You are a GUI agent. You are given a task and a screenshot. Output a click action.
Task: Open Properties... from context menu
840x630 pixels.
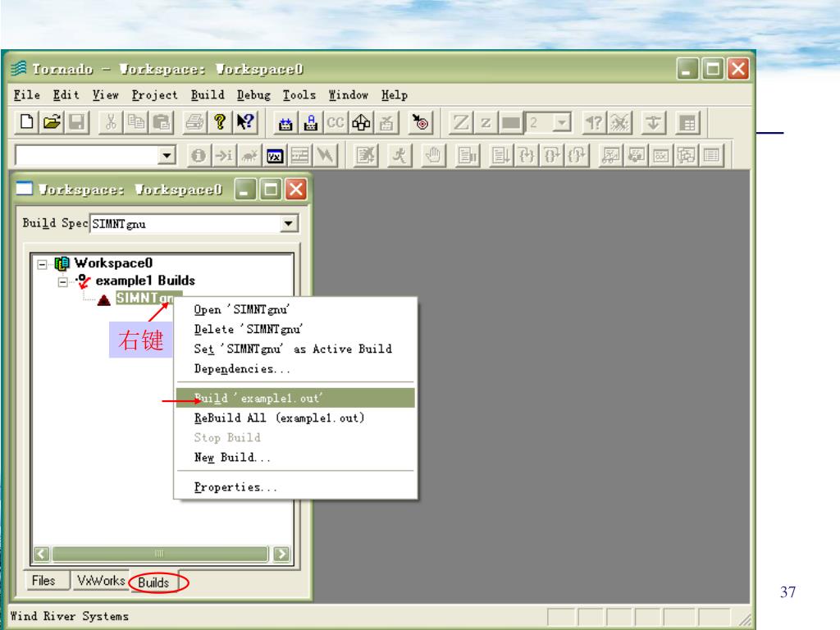pos(295,487)
